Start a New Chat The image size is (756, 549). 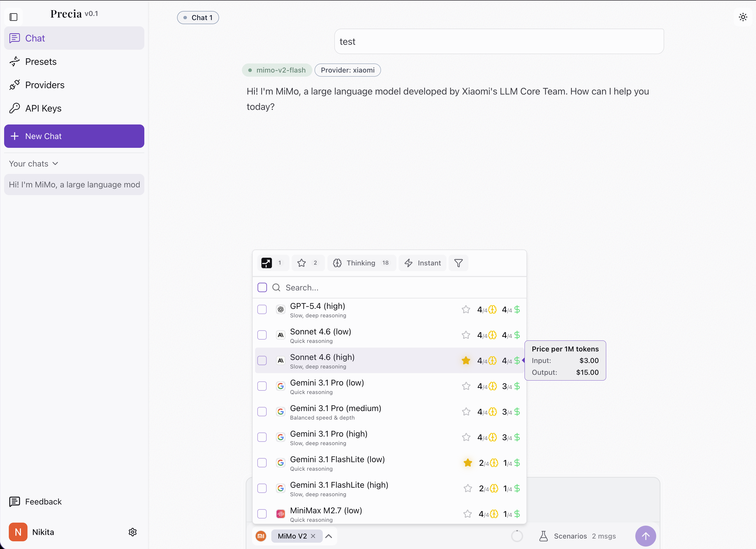coord(74,136)
